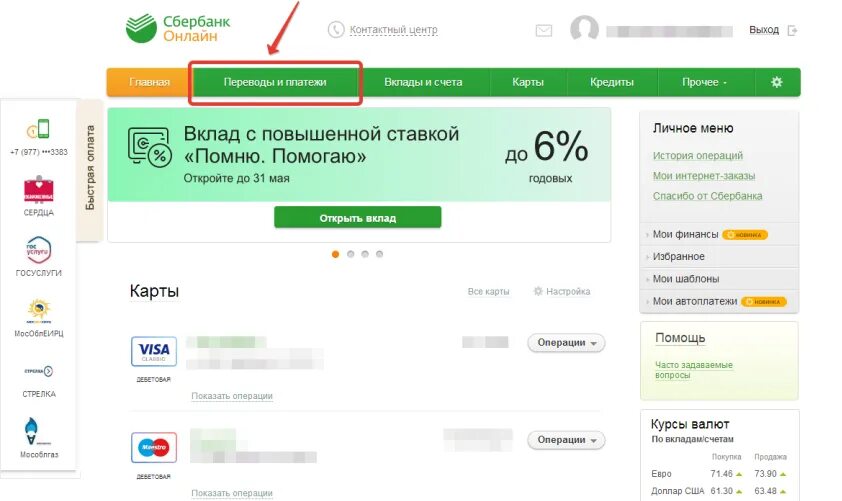Click the Все карты link
The image size is (842, 501).
coord(488,292)
